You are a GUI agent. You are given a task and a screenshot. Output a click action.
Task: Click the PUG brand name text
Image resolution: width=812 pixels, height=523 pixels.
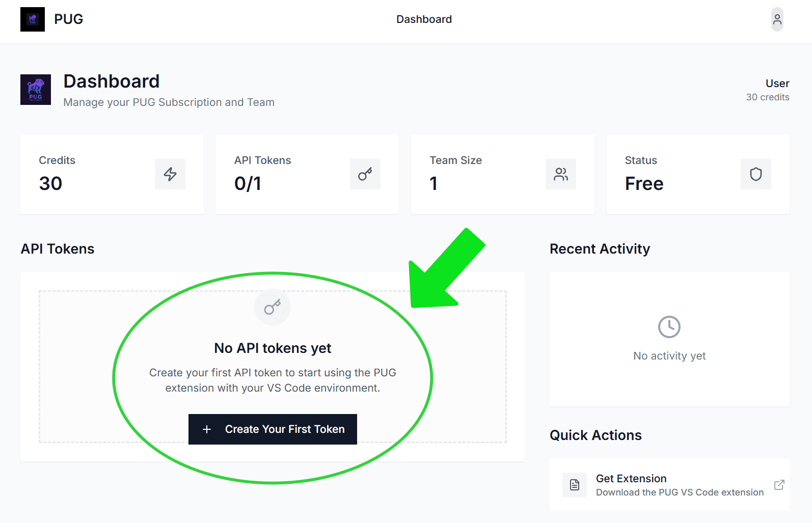click(69, 19)
